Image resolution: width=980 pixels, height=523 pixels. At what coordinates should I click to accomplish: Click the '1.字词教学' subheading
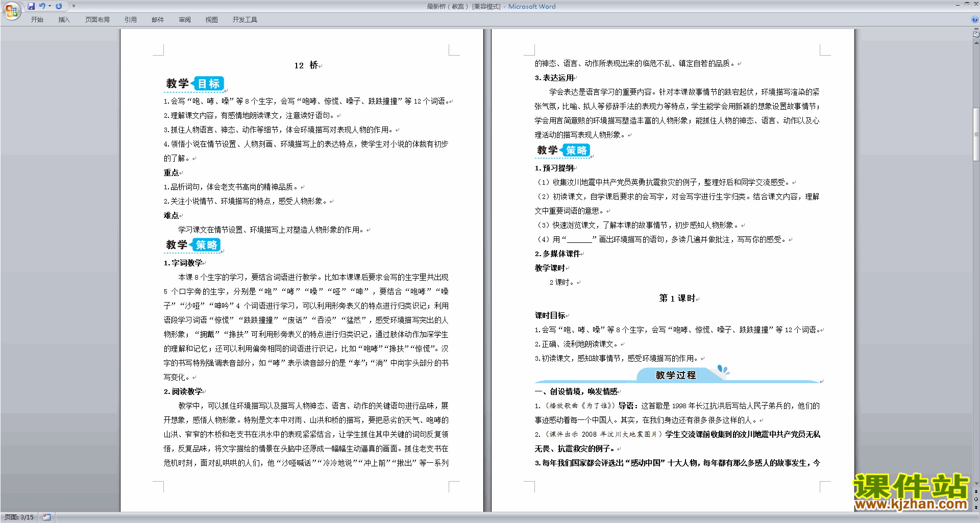point(183,263)
